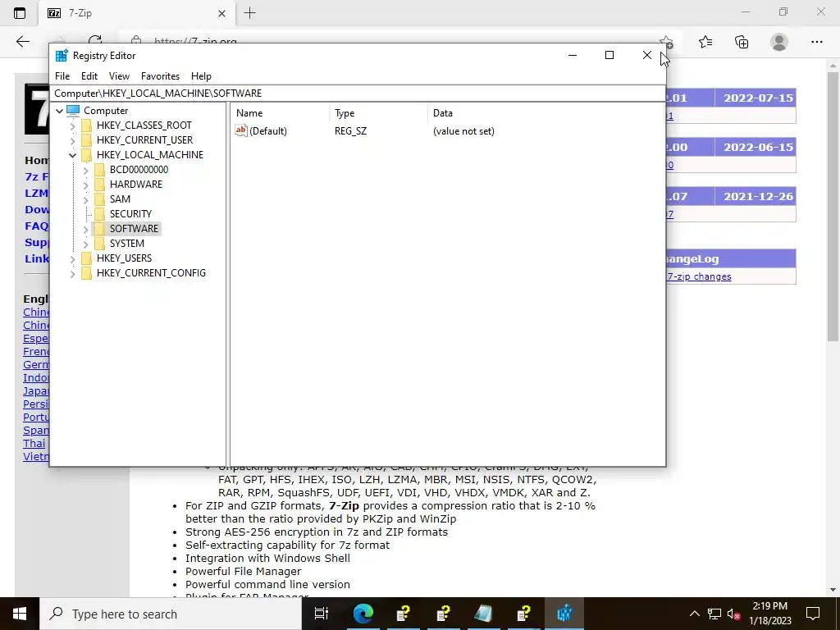
Task: Select the Computer icon in tree
Action: click(x=73, y=111)
